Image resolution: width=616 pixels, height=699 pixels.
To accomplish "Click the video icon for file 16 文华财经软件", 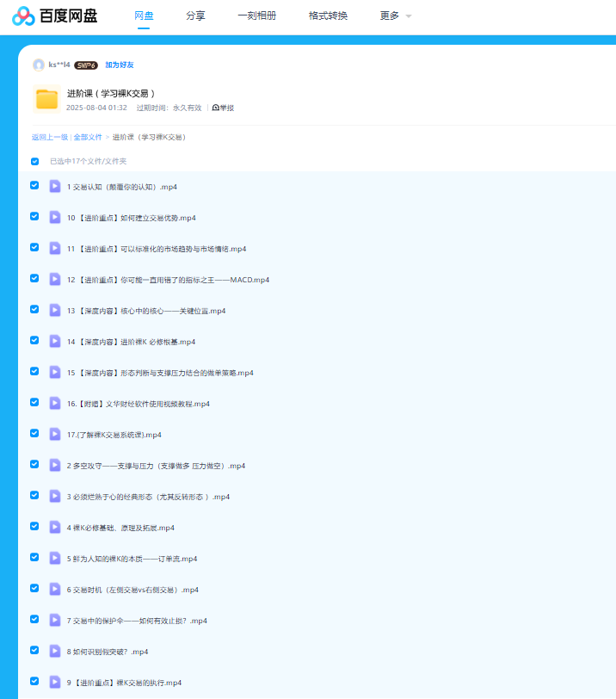I will pos(55,404).
